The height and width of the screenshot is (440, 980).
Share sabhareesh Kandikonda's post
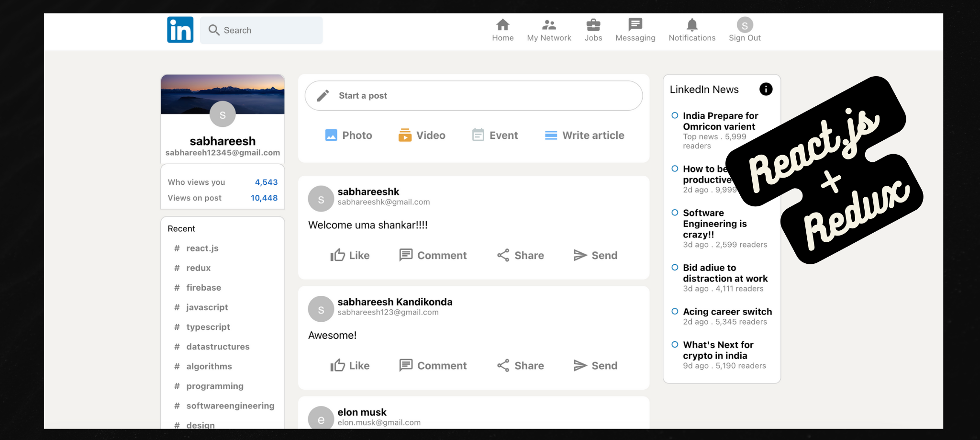(x=520, y=365)
